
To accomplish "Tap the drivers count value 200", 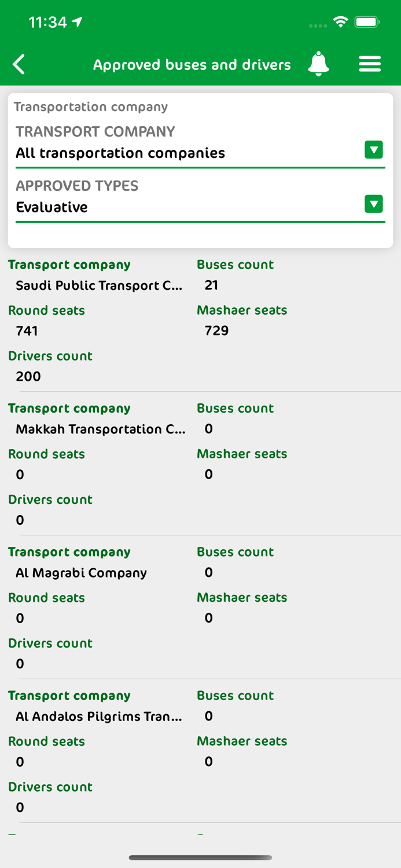I will tap(28, 377).
